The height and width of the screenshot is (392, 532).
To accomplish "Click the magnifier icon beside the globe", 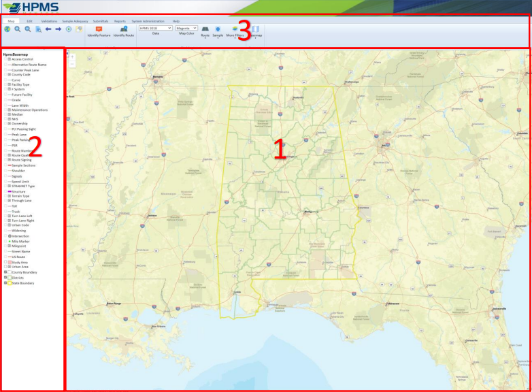I will pyautogui.click(x=17, y=29).
